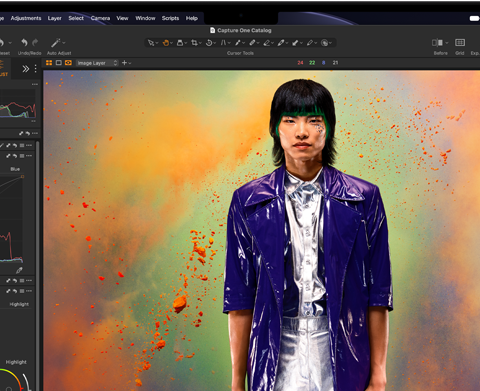Add a new layer with the plus icon
The height and width of the screenshot is (391, 480).
click(x=124, y=63)
